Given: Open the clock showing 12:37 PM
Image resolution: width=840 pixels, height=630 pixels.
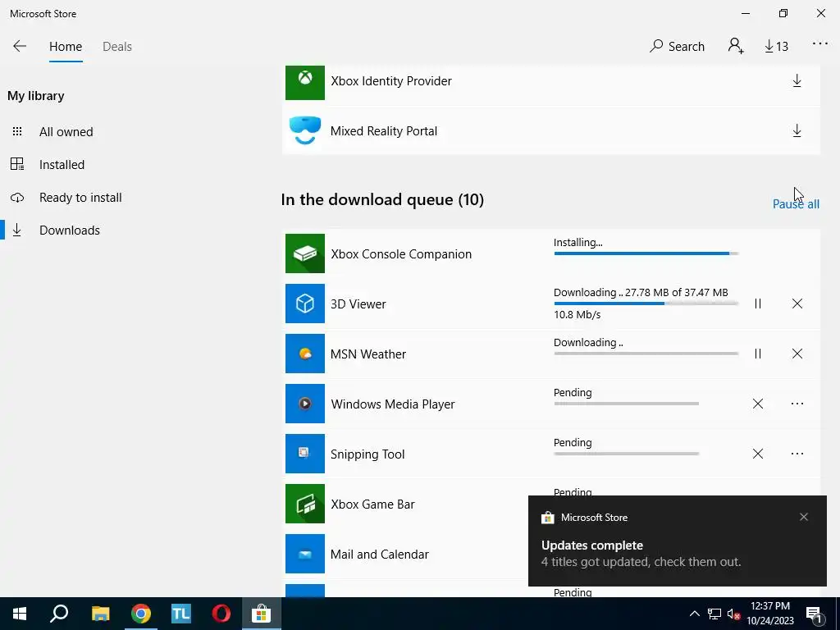Looking at the screenshot, I should tap(769, 614).
